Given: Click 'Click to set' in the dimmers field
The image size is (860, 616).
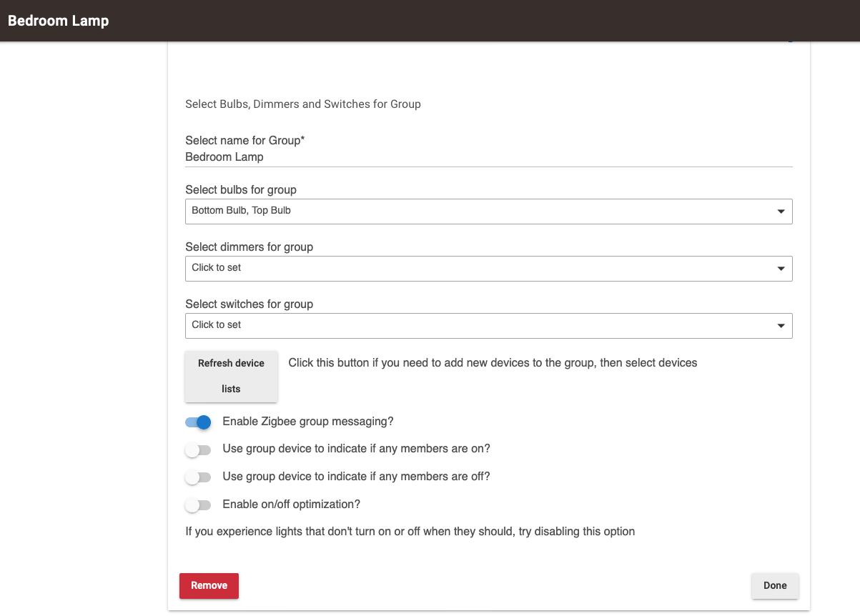Looking at the screenshot, I should 214,268.
